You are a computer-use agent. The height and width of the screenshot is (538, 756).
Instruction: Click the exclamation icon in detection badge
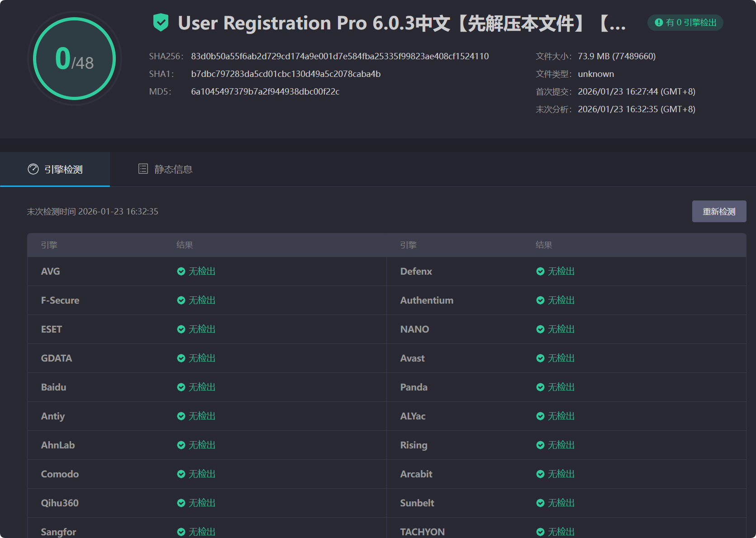tap(659, 22)
